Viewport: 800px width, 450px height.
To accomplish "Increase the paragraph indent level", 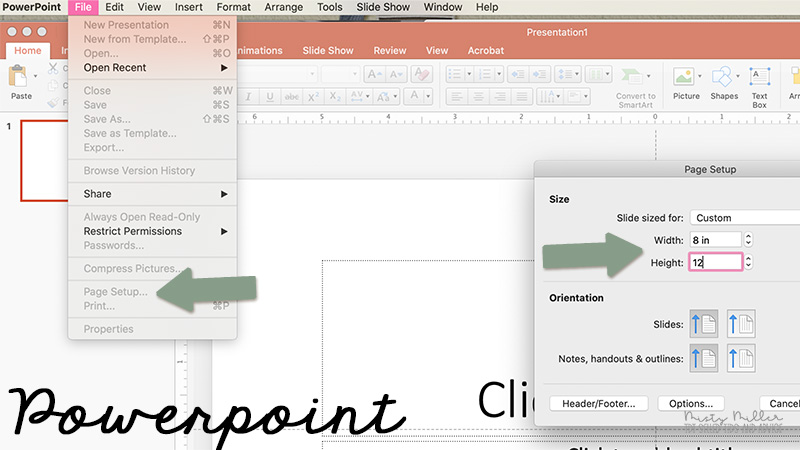I will pyautogui.click(x=540, y=74).
